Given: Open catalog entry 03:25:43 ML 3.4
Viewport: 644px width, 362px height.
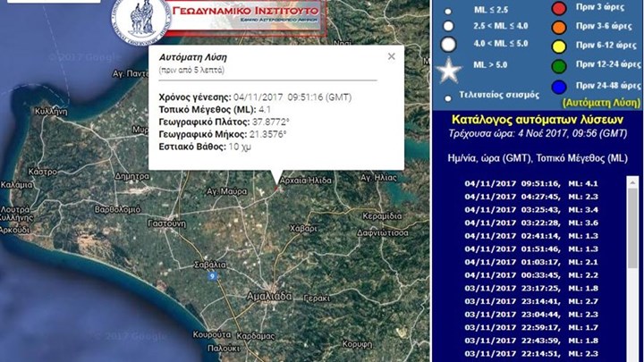Looking at the screenshot, I should [x=531, y=210].
